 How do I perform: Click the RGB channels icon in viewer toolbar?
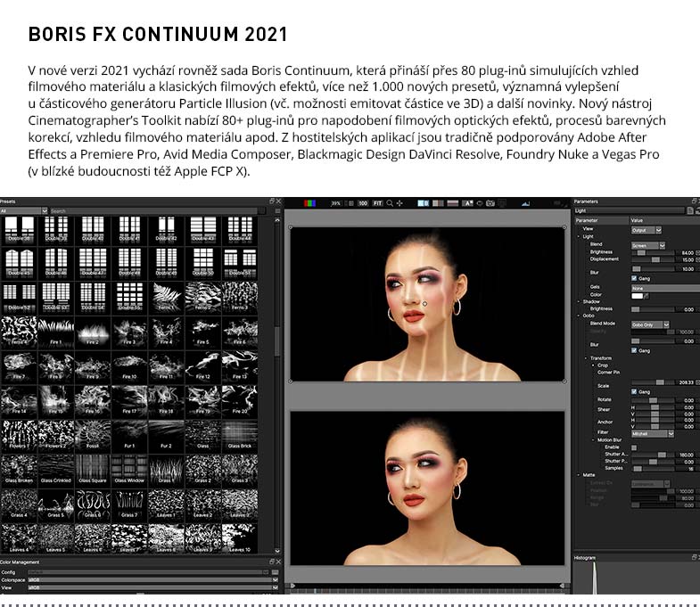tap(309, 203)
